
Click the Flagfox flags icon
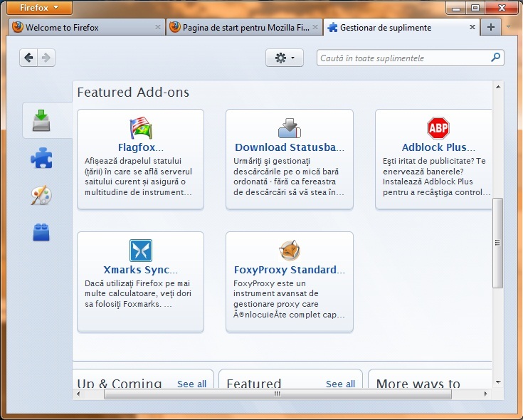coord(141,127)
